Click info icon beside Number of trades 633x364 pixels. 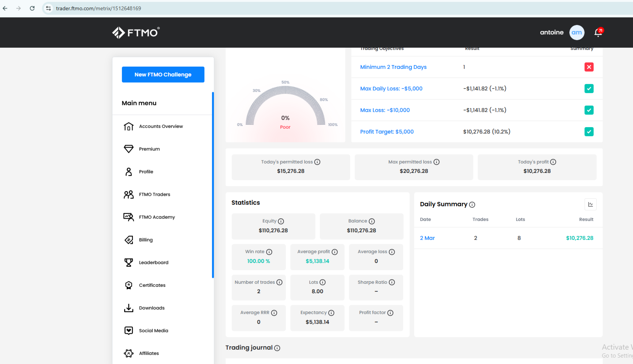coord(279,282)
